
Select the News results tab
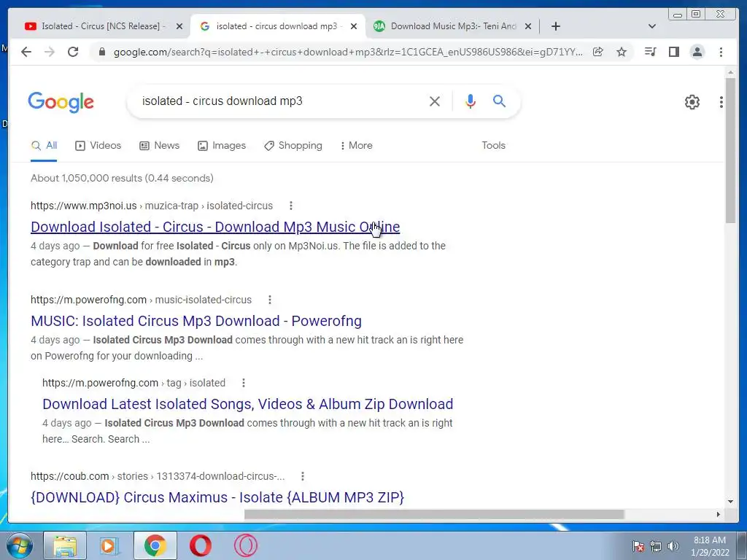(x=159, y=145)
